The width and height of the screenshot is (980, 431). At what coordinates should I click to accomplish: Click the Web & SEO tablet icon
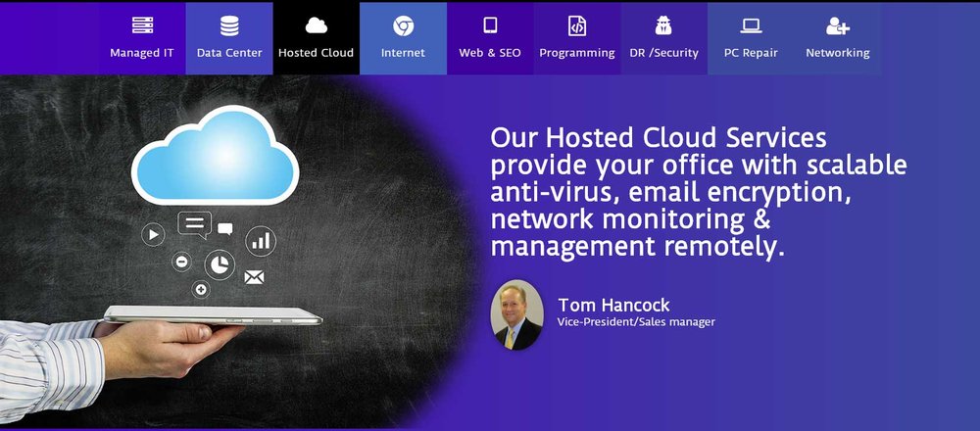pos(490,26)
